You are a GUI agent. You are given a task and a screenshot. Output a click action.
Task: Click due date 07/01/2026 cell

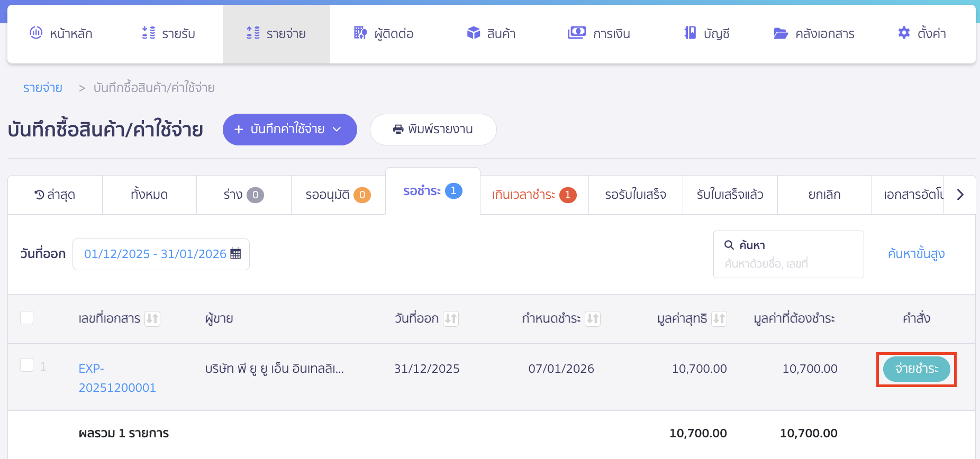click(561, 369)
